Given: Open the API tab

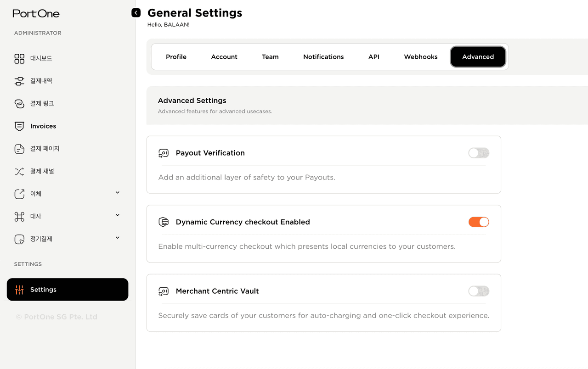Looking at the screenshot, I should point(374,57).
